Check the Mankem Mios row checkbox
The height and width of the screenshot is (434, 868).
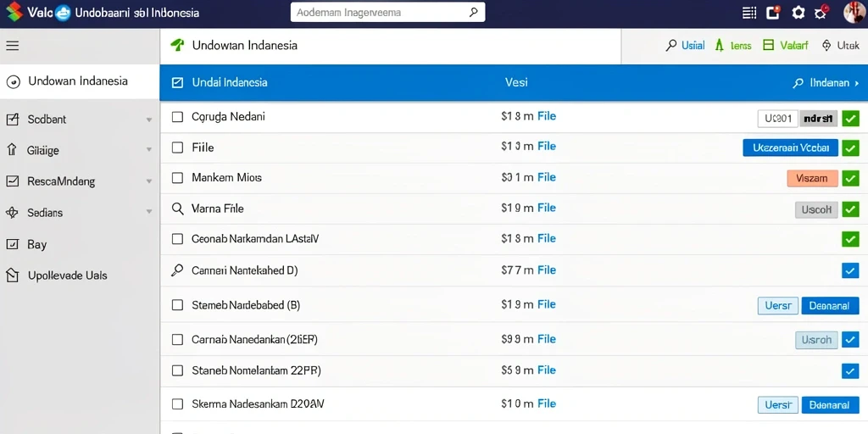click(177, 178)
